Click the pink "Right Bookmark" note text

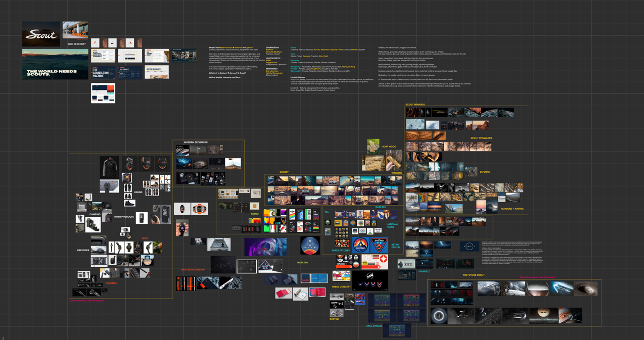[x=537, y=277]
